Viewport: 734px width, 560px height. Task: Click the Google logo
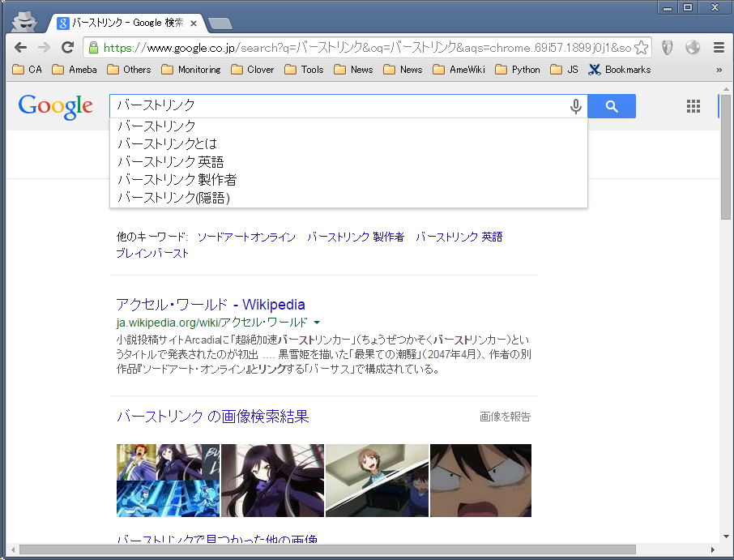coord(55,107)
